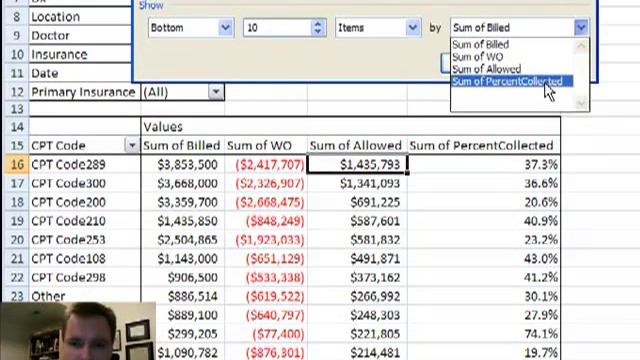Screen dimensions: 640x360
Task: Click the $3,853,500 billed cell
Action: tap(182, 164)
